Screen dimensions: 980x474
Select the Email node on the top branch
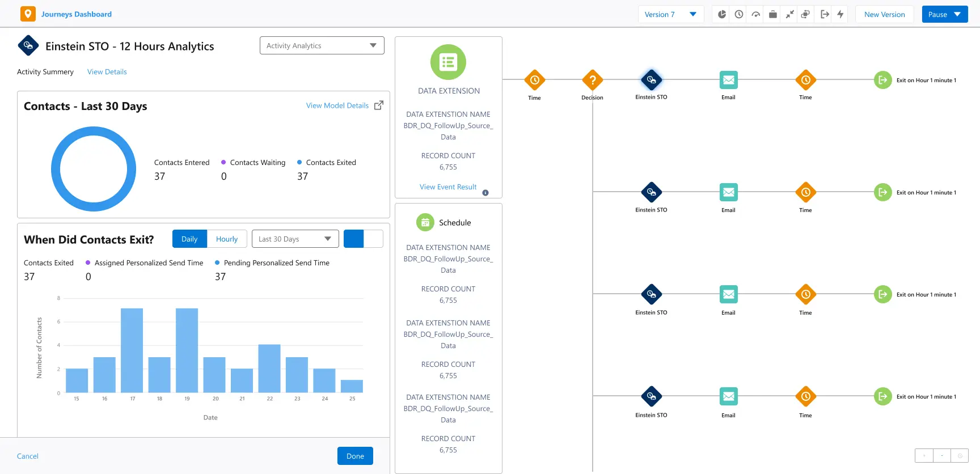[x=729, y=80]
